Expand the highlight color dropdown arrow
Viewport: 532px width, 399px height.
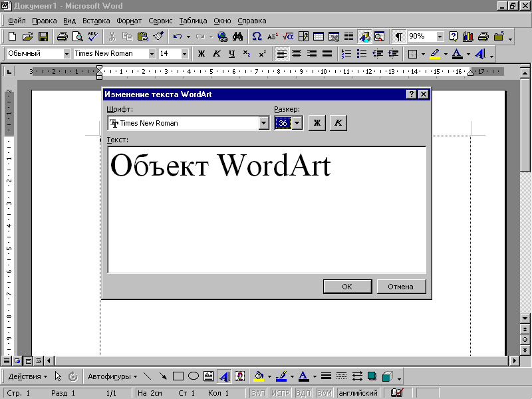tap(446, 54)
